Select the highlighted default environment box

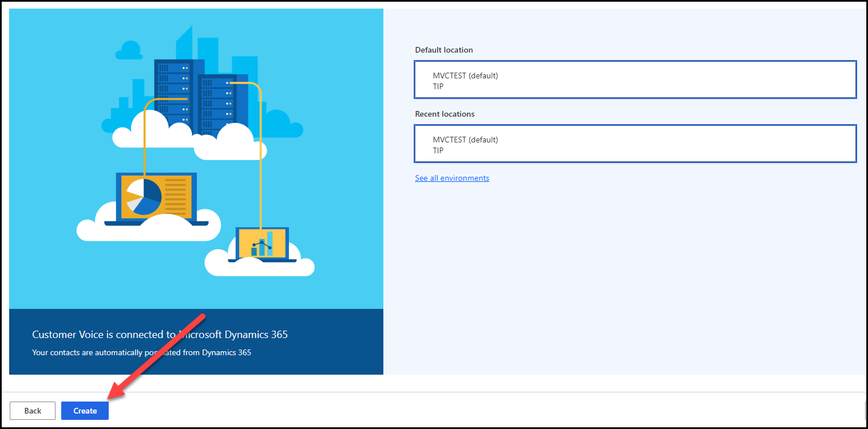pyautogui.click(x=635, y=80)
